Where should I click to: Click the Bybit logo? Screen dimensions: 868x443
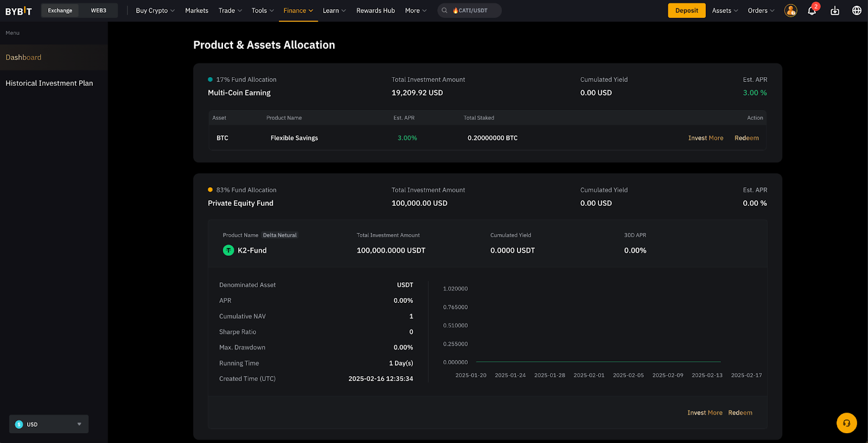click(18, 11)
